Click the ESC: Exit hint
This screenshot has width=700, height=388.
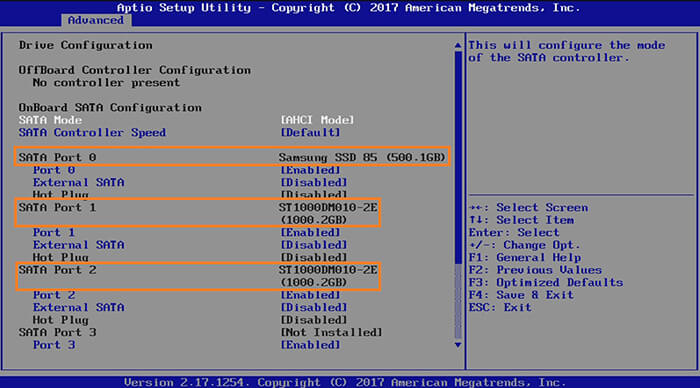[x=500, y=308]
